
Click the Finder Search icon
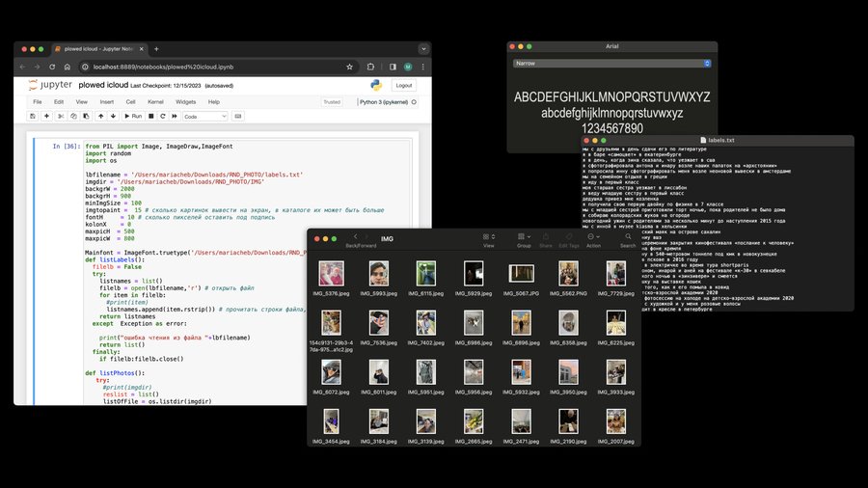[x=628, y=237]
